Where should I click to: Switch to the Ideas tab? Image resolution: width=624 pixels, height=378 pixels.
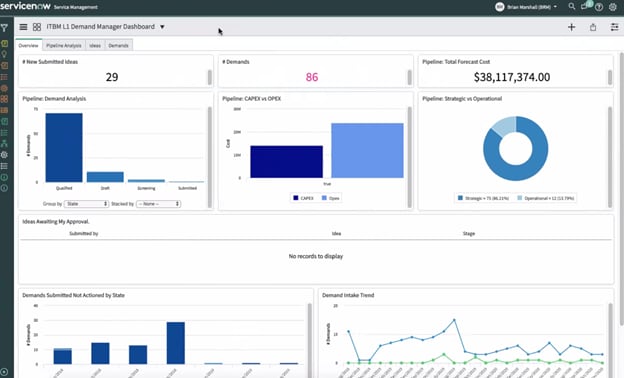click(95, 45)
